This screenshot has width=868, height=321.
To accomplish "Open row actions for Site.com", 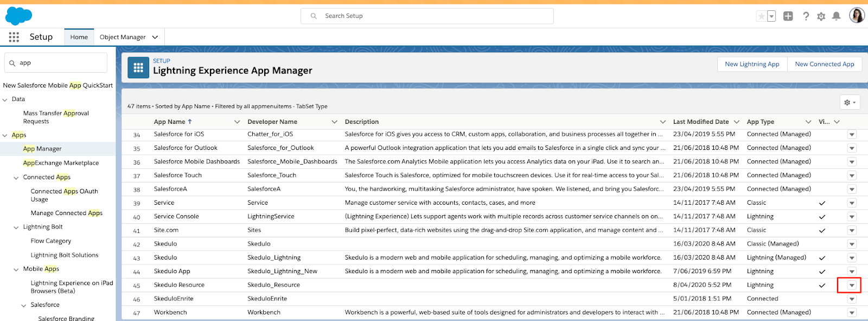I will click(x=852, y=230).
